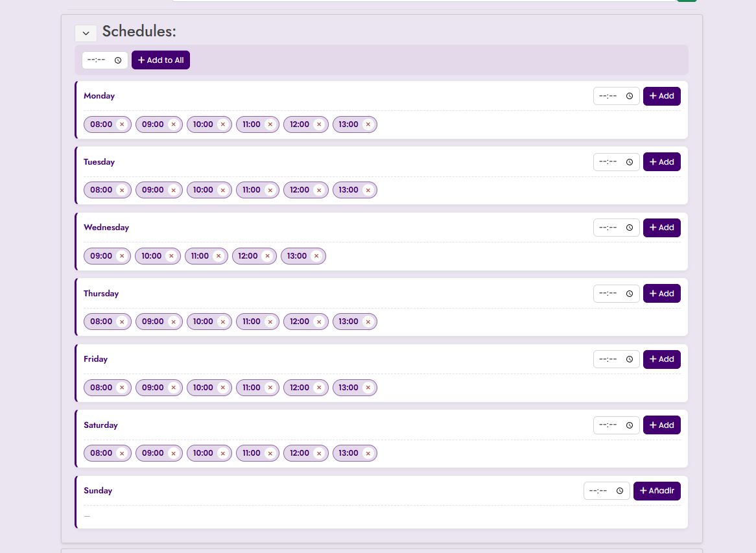The width and height of the screenshot is (756, 553).
Task: Open Saturday's clock time picker icon
Action: [630, 425]
